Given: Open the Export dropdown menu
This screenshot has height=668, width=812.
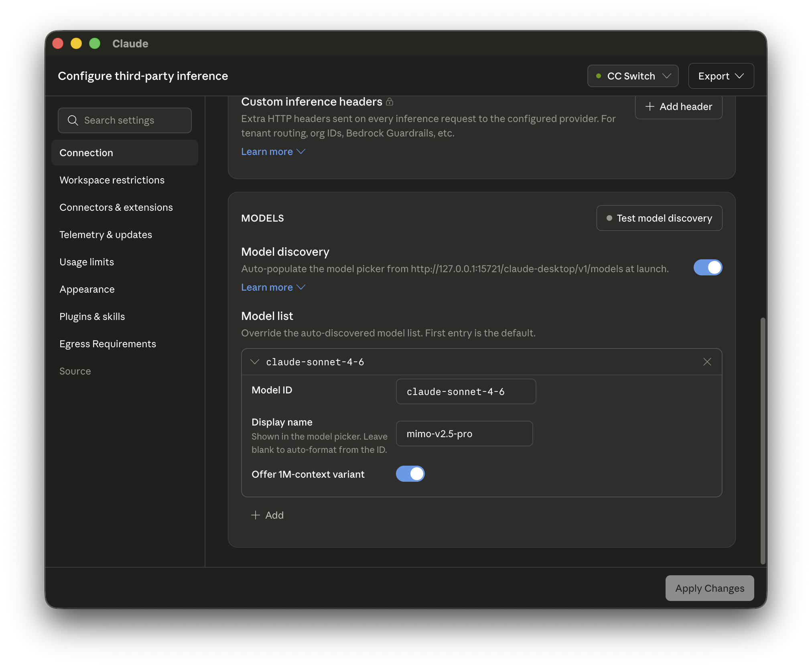Looking at the screenshot, I should point(721,76).
